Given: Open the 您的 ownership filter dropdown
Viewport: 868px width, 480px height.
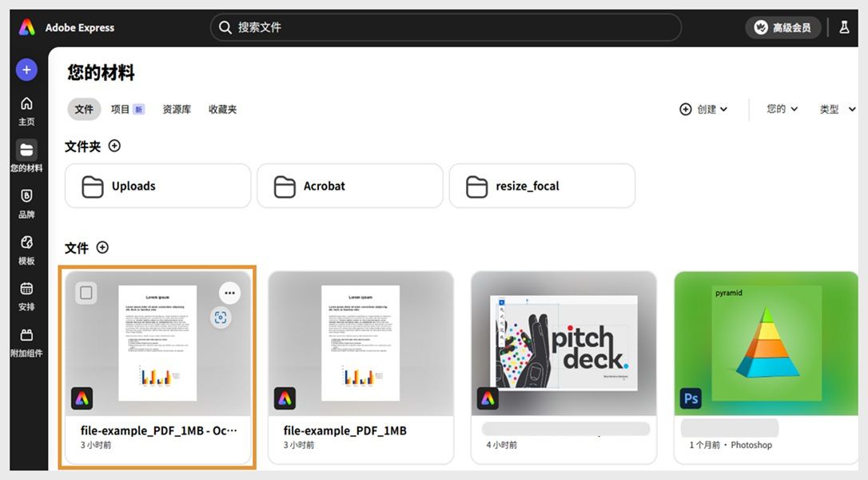Looking at the screenshot, I should (780, 109).
